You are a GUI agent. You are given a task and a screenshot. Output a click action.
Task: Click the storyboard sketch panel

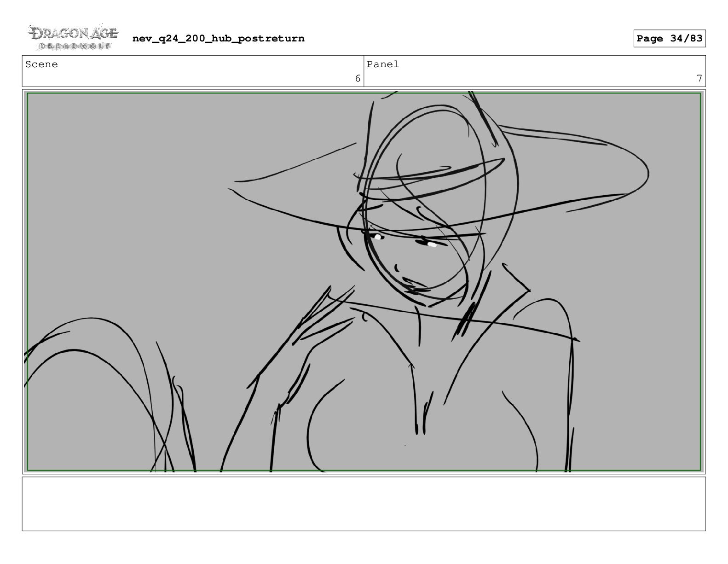click(364, 282)
